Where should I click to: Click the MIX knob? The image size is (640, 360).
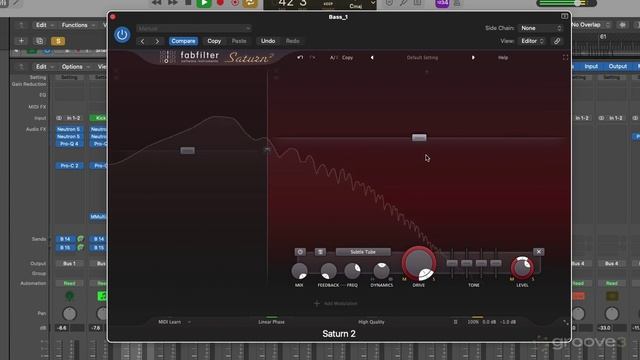[x=299, y=271]
